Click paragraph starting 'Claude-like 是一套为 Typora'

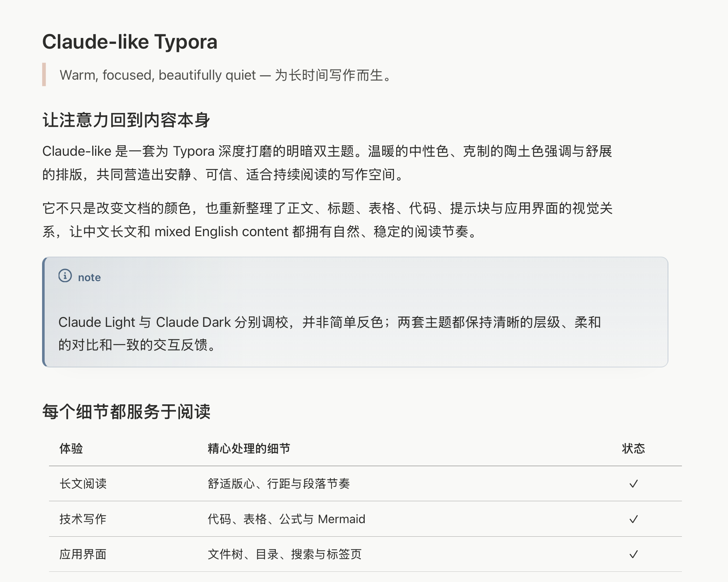(327, 163)
